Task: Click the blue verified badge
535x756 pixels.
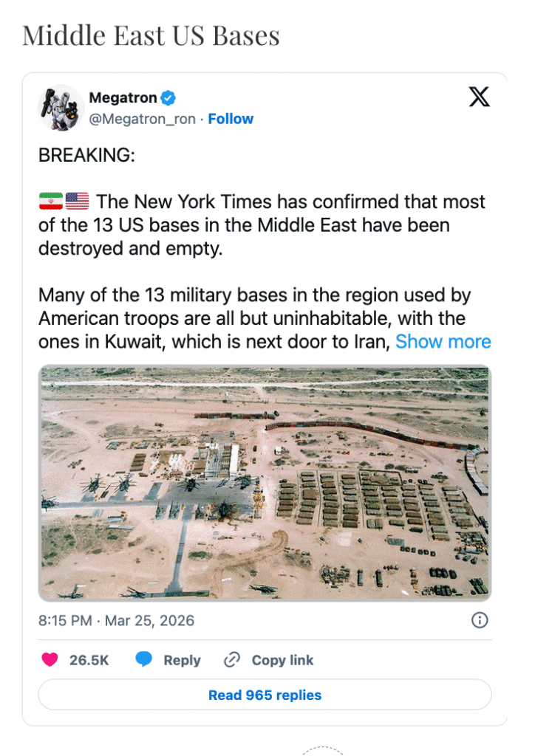Action: click(168, 98)
